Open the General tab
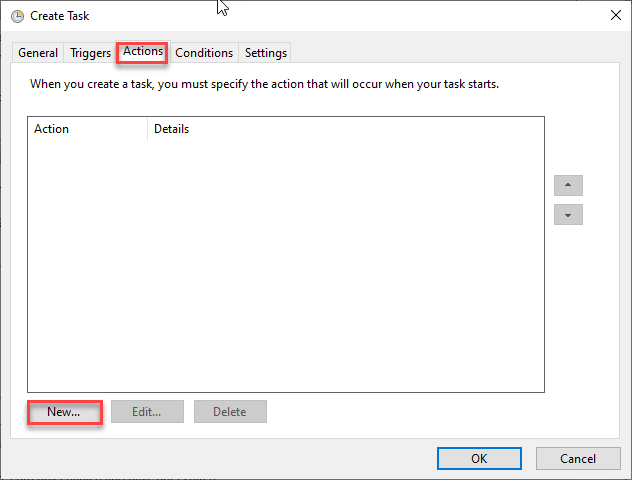Screen dimensions: 632x480 38,53
